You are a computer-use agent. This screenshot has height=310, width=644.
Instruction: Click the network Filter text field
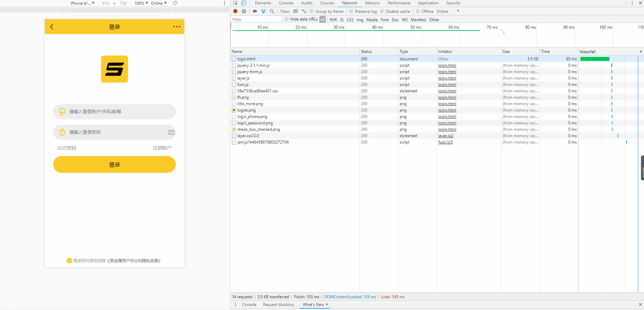(x=256, y=20)
